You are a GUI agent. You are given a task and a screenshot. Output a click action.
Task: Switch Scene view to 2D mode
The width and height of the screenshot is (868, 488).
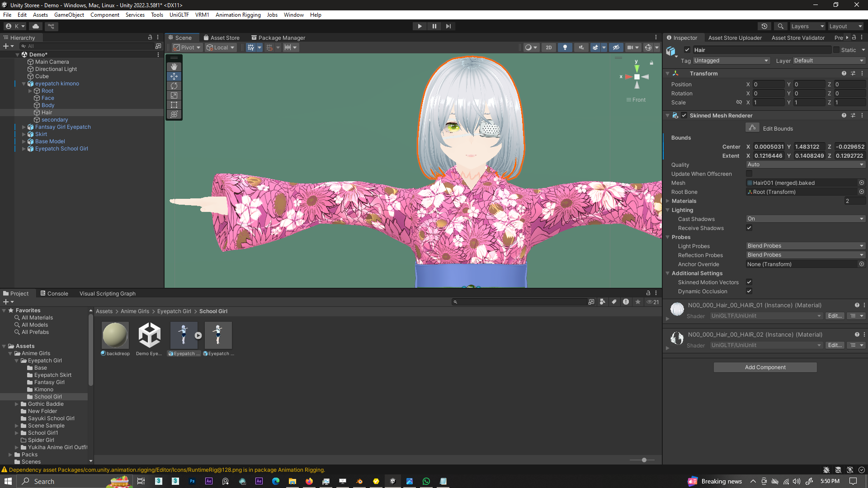[548, 47]
